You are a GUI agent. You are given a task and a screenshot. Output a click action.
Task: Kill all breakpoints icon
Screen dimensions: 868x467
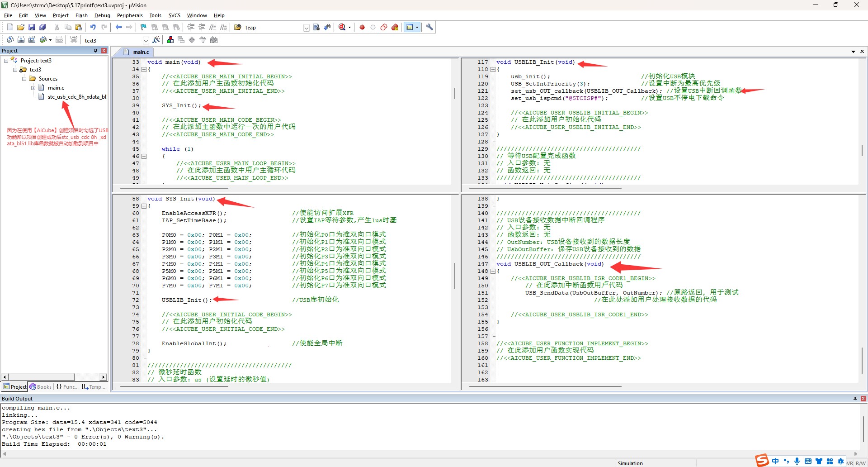click(x=395, y=27)
